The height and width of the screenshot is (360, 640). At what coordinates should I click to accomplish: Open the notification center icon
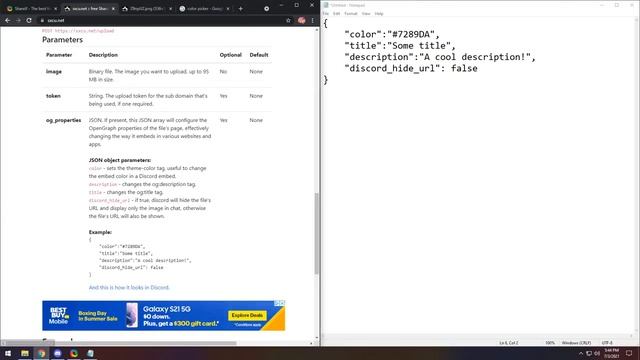629,353
